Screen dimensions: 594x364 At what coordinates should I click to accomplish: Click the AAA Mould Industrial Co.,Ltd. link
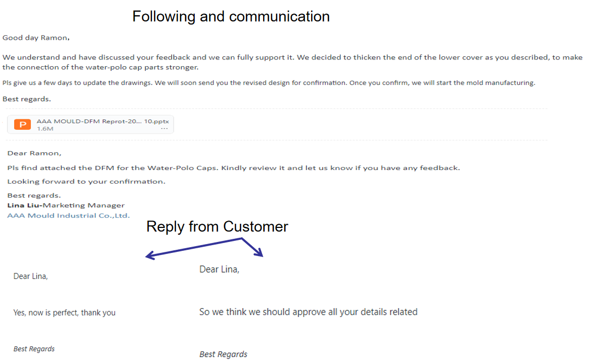[x=68, y=215]
